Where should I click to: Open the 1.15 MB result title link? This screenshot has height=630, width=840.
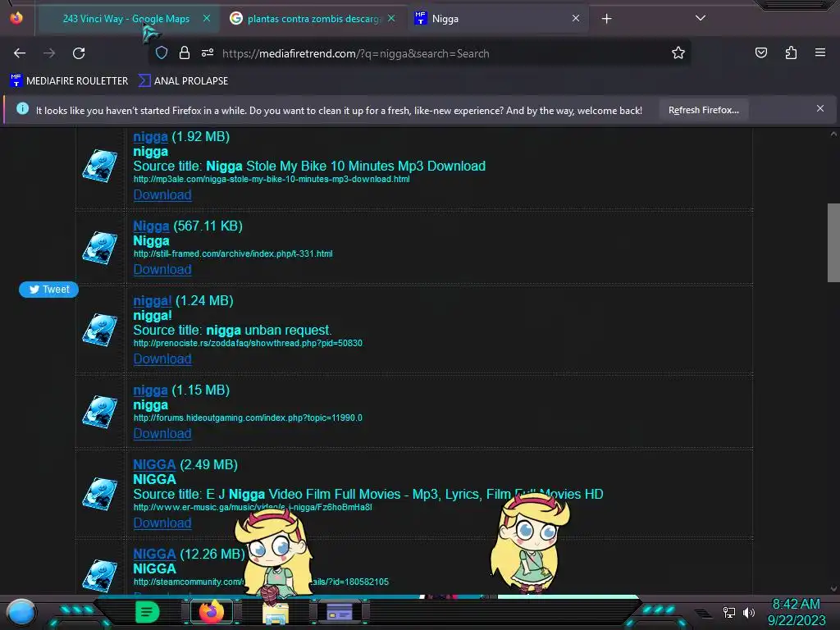151,390
